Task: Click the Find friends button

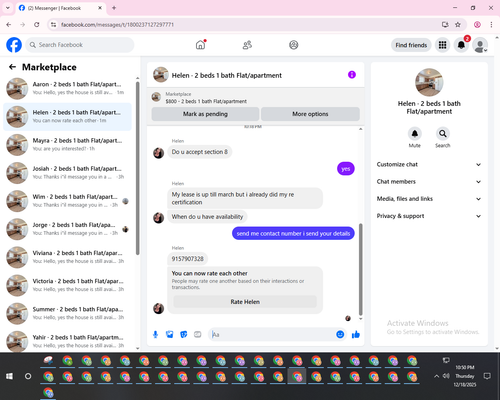Action: point(411,45)
